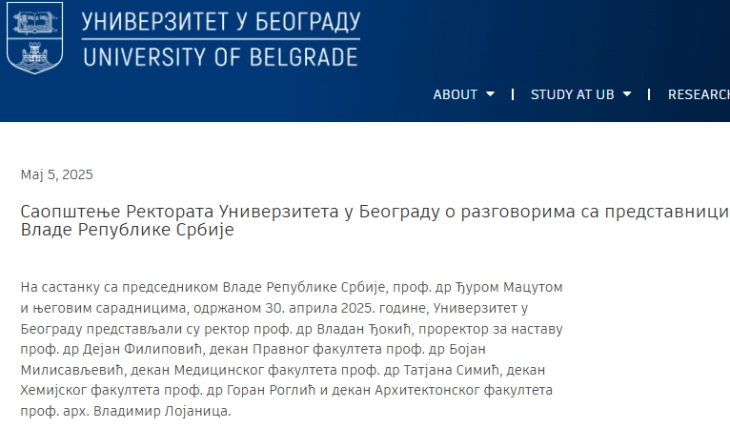Click the Cyrillic УНИВЕРЗИТЕТ У БЕОГРАДУ title
This screenshot has width=730, height=429.
coord(221,22)
